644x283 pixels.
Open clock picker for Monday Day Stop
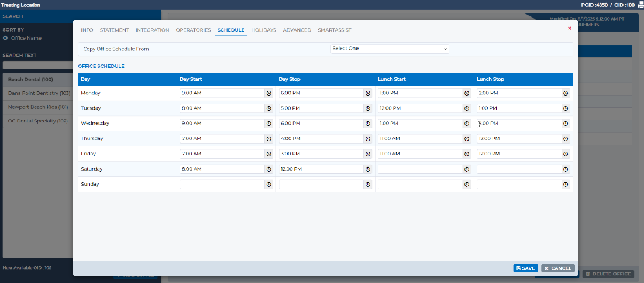click(x=368, y=93)
